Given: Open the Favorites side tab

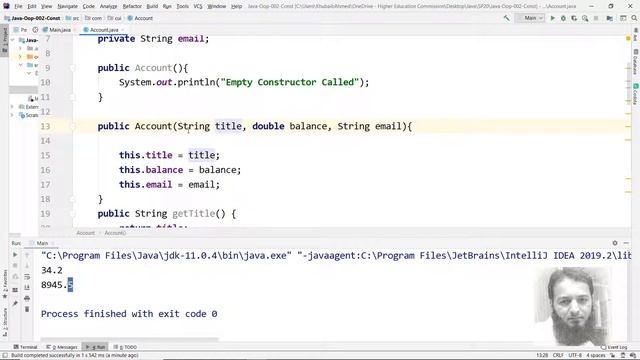Looking at the screenshot, I should (4, 284).
